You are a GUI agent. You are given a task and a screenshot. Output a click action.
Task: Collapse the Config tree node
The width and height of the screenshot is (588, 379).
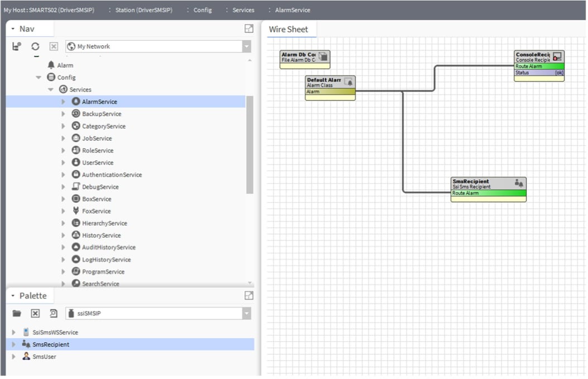click(x=38, y=77)
